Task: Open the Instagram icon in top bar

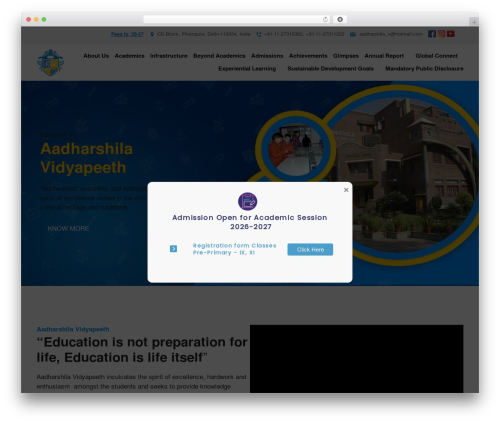Action: pos(441,34)
